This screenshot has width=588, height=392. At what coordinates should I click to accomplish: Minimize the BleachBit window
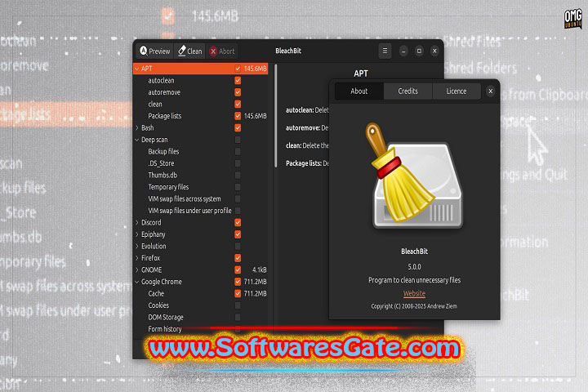pyautogui.click(x=403, y=51)
